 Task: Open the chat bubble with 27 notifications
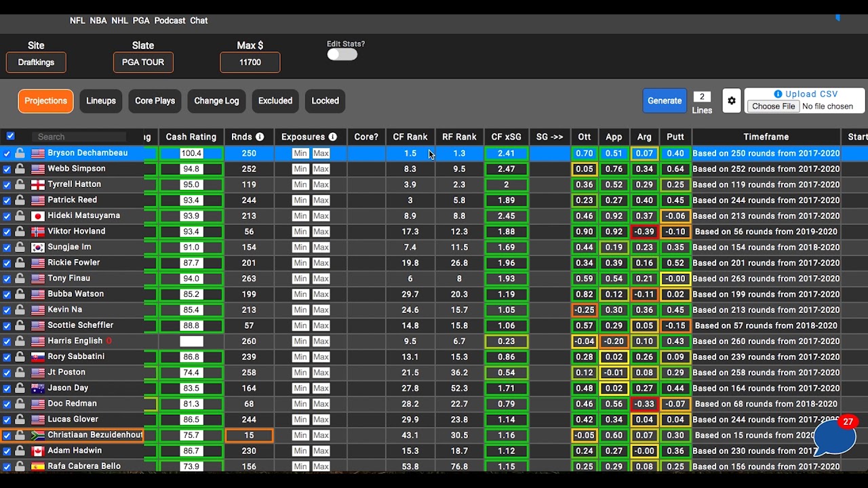[x=834, y=437]
